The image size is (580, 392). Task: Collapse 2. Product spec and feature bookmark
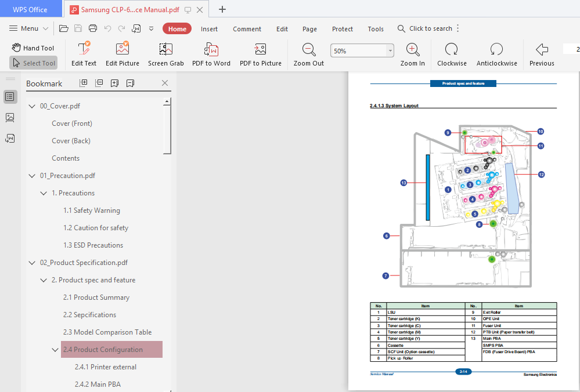pyautogui.click(x=44, y=280)
